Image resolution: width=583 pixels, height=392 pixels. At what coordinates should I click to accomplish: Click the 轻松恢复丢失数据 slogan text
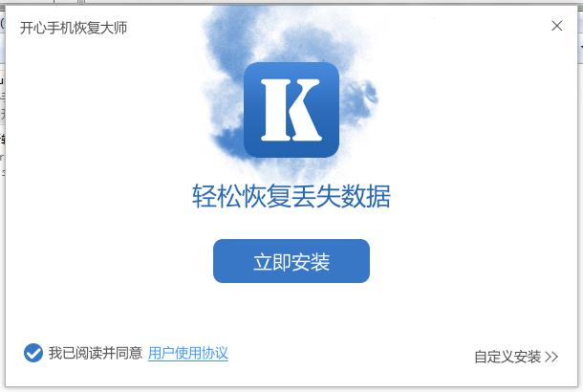291,196
